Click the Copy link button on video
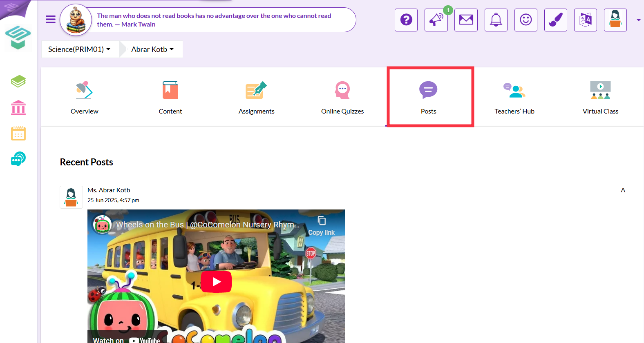Screen dimensions: 644x343 tap(322, 226)
